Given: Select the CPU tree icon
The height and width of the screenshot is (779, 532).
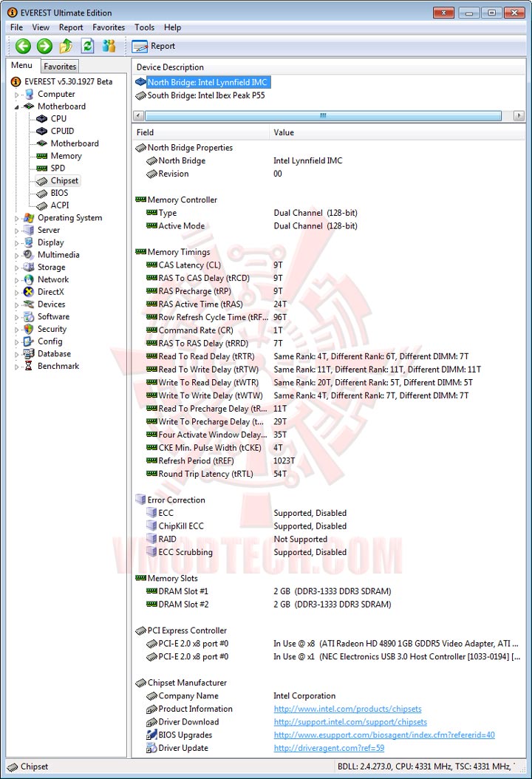Looking at the screenshot, I should [x=41, y=119].
